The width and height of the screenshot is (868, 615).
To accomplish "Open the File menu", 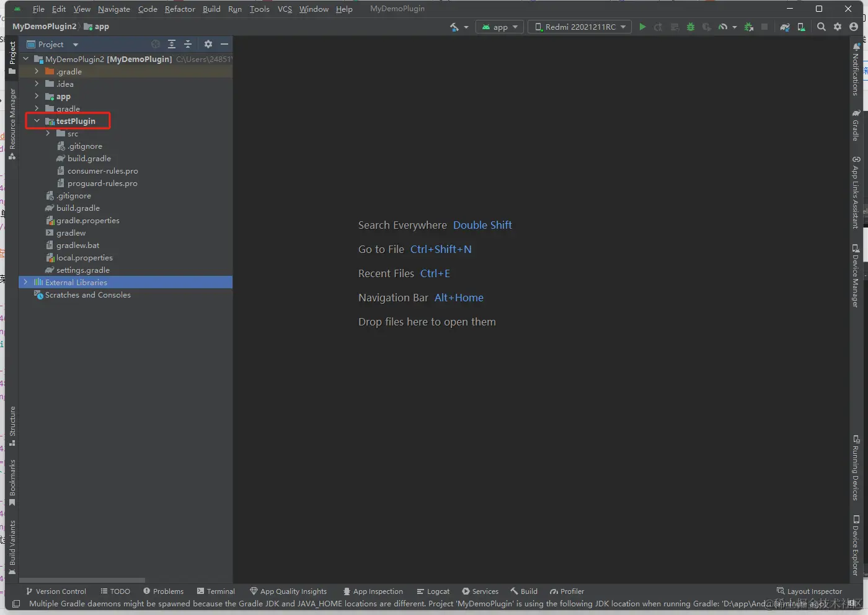I will (x=38, y=9).
